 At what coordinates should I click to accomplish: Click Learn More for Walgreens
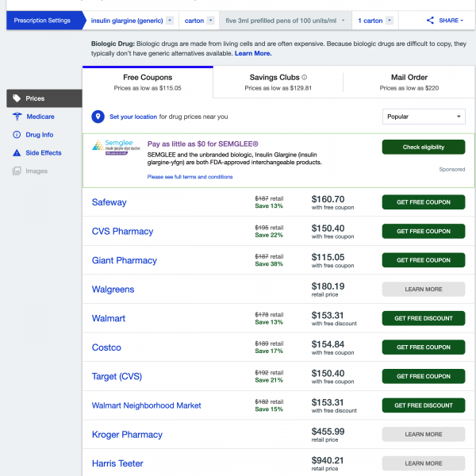click(423, 289)
